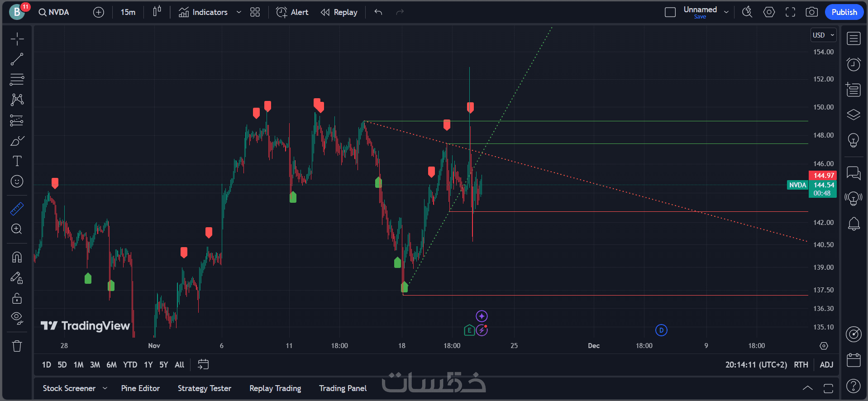
Task: Select the brush drawing tool
Action: click(x=17, y=141)
